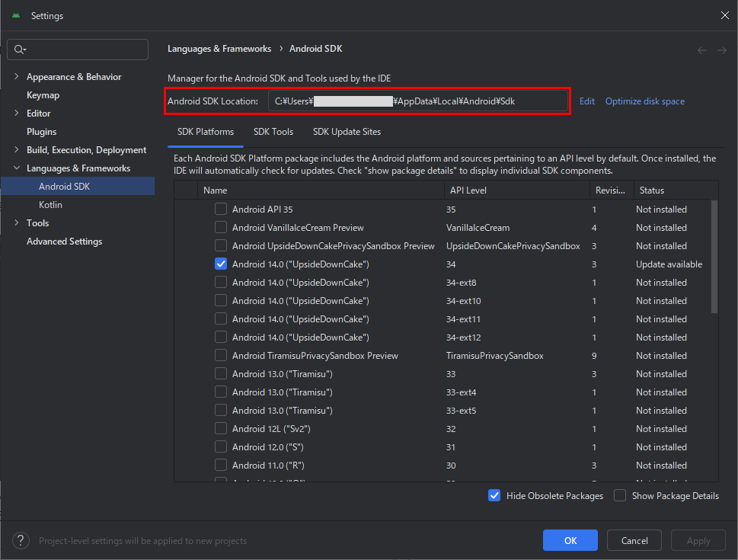Collapse Languages & Frameworks section
Viewport: 738px width, 560px height.
[17, 168]
